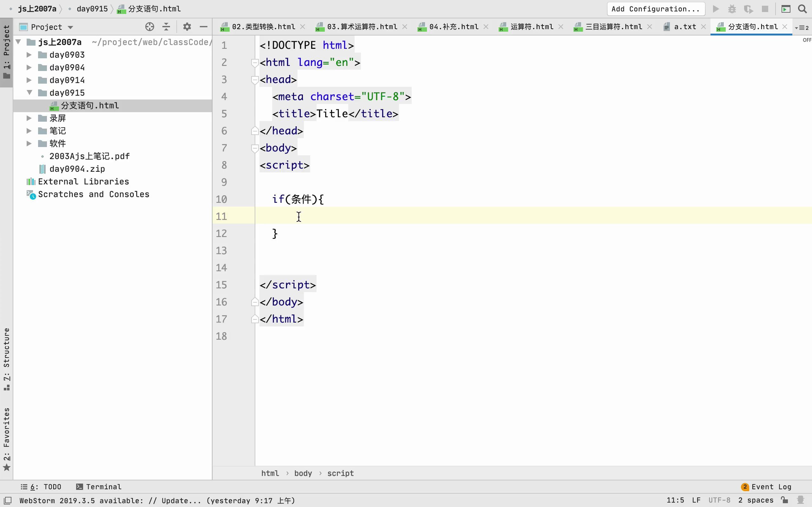Image resolution: width=812 pixels, height=507 pixels.
Task: Click the Collapse All icon in Project panel
Action: click(166, 27)
